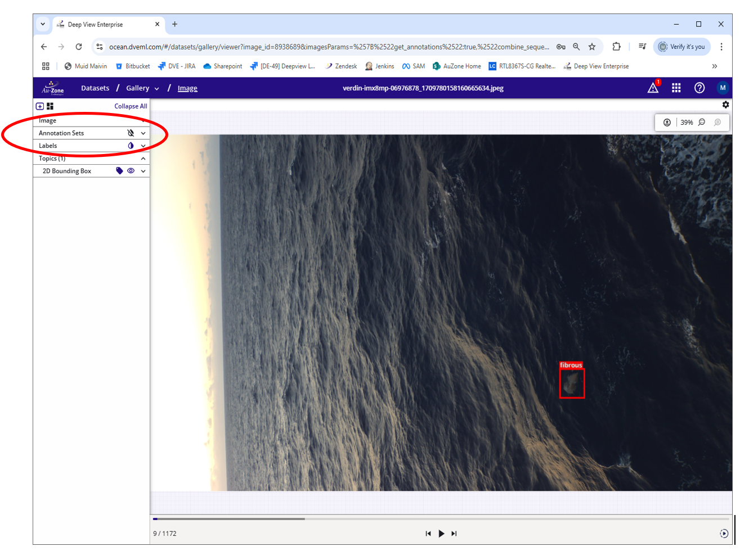Click the browser zoom magnifier icon
Screen dimensions: 749x560
coord(576,47)
